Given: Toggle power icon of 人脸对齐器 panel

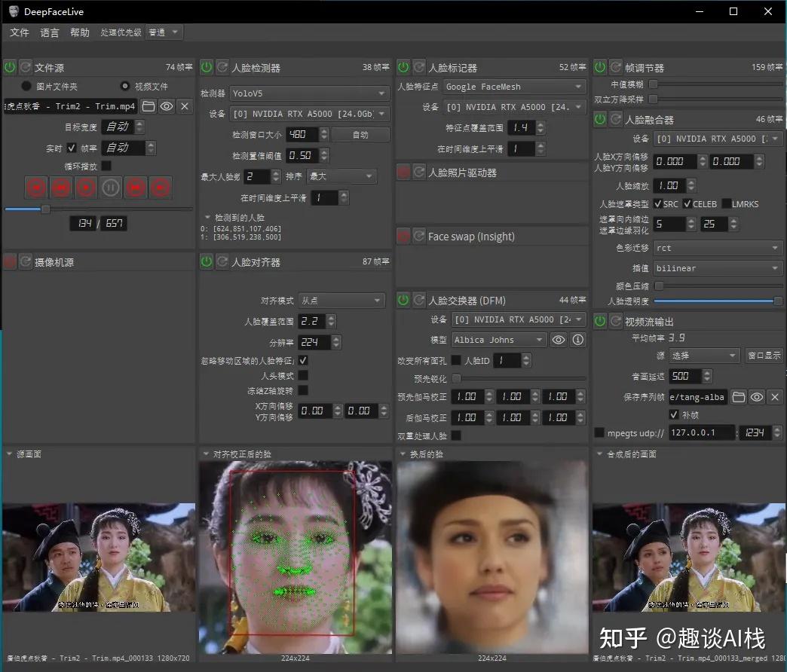Looking at the screenshot, I should pyautogui.click(x=207, y=261).
